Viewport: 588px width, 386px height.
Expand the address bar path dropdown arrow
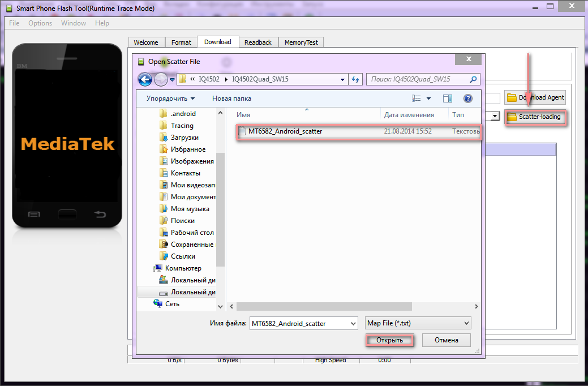tap(343, 79)
